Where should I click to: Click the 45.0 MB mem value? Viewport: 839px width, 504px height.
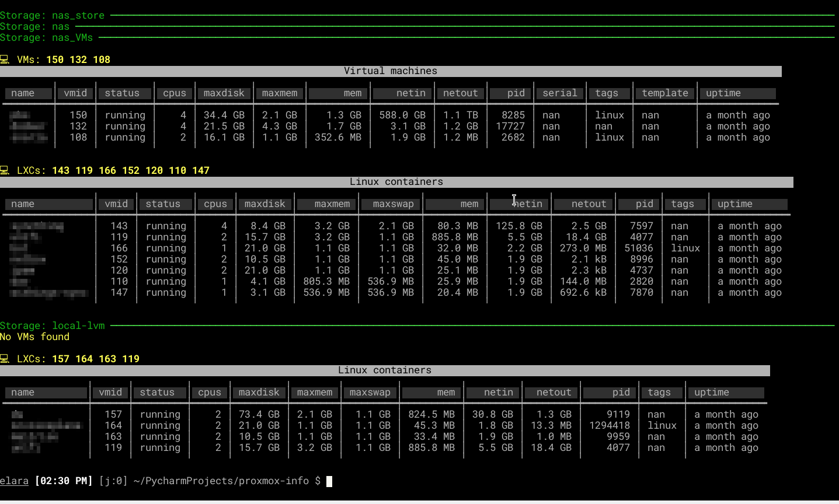point(458,259)
